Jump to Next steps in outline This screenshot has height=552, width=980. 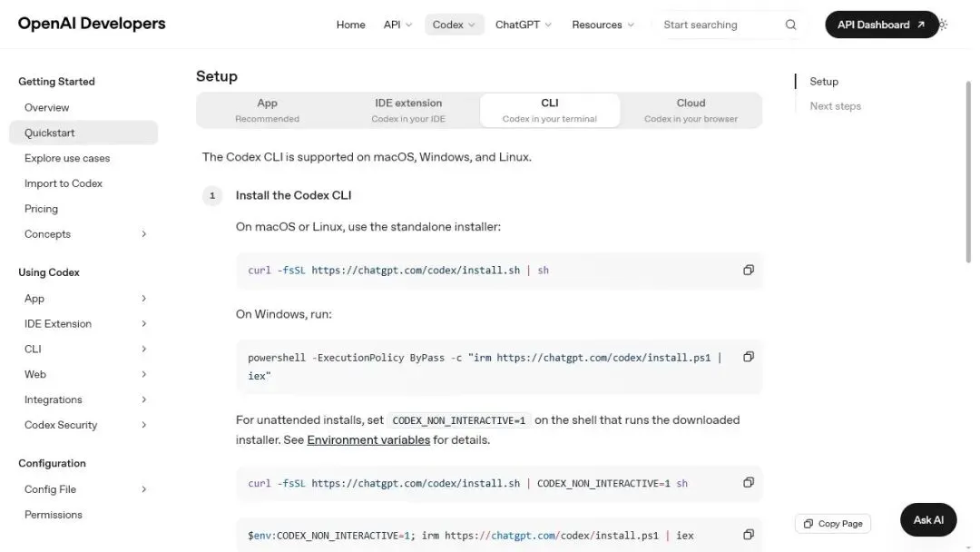(x=835, y=106)
